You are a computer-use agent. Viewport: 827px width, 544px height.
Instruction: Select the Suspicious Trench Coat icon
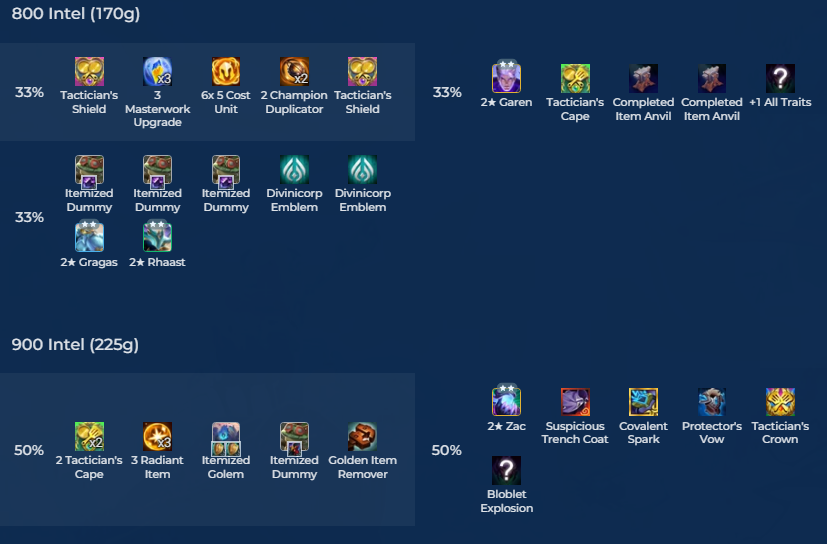tap(575, 402)
